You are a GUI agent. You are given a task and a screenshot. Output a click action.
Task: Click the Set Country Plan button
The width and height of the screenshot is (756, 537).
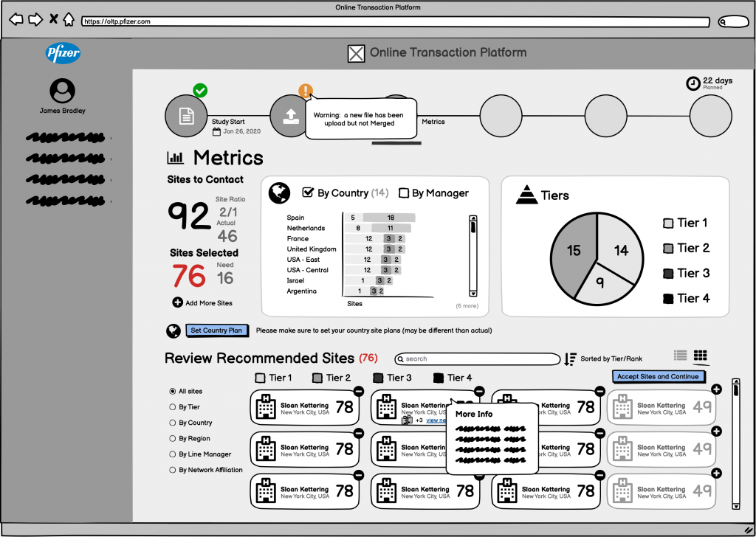pos(216,330)
